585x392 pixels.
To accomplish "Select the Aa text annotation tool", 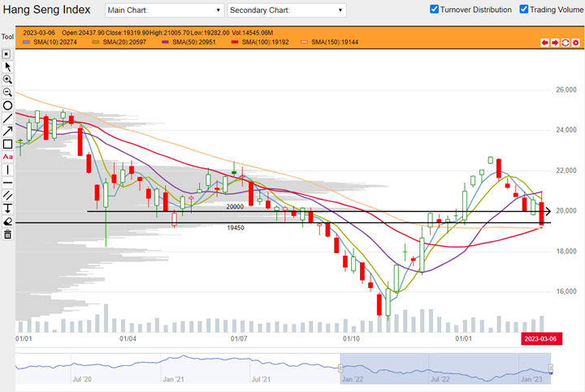I will [7, 157].
